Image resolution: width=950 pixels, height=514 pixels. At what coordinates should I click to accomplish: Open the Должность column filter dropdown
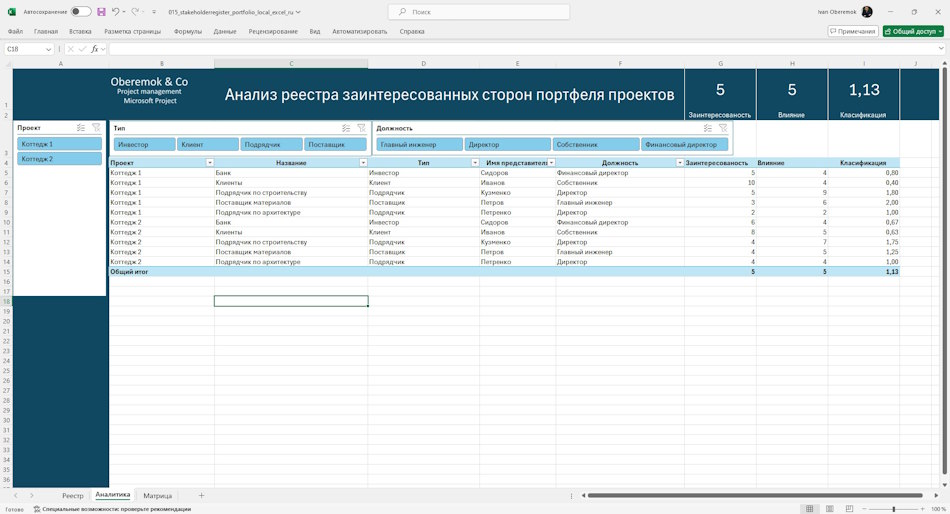(x=680, y=162)
